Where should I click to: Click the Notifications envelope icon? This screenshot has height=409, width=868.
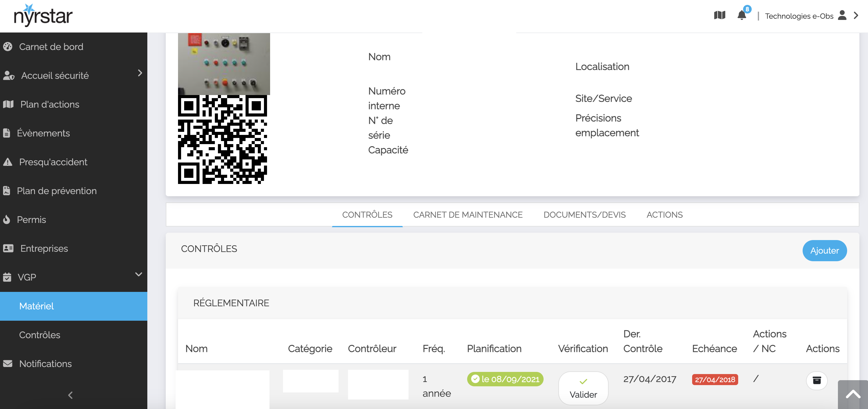[8, 364]
